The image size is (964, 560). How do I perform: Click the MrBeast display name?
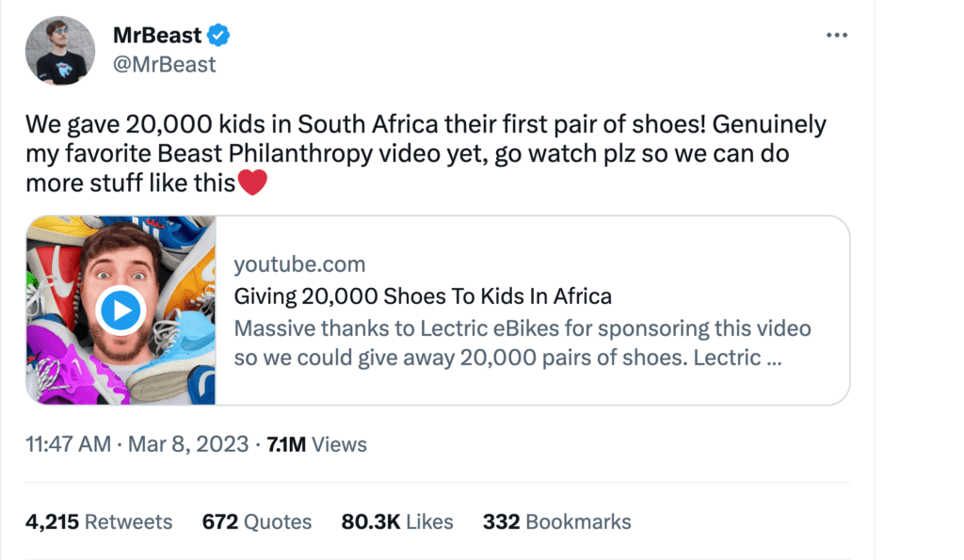click(x=157, y=36)
